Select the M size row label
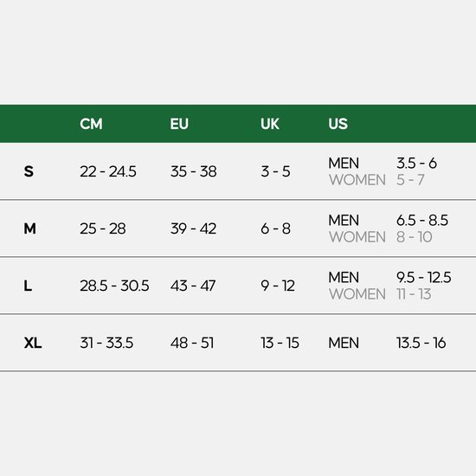476x476 pixels. (29, 228)
